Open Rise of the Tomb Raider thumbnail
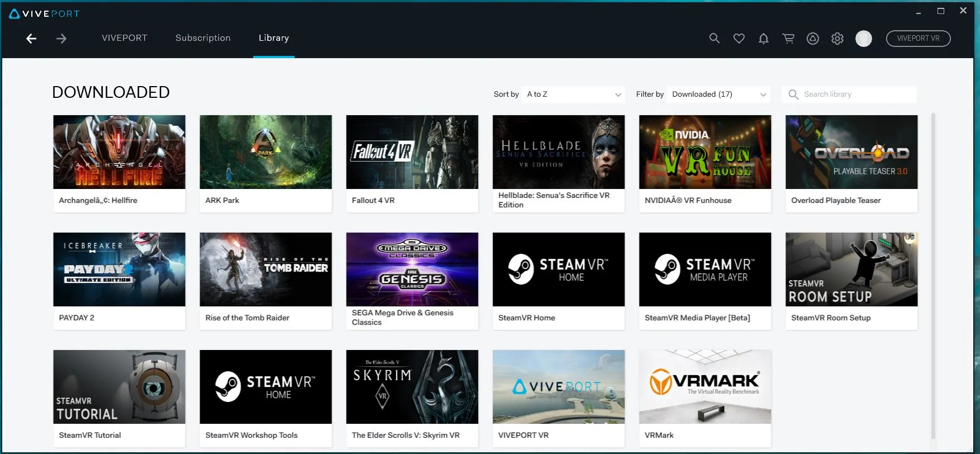This screenshot has width=980, height=454. coord(266,269)
